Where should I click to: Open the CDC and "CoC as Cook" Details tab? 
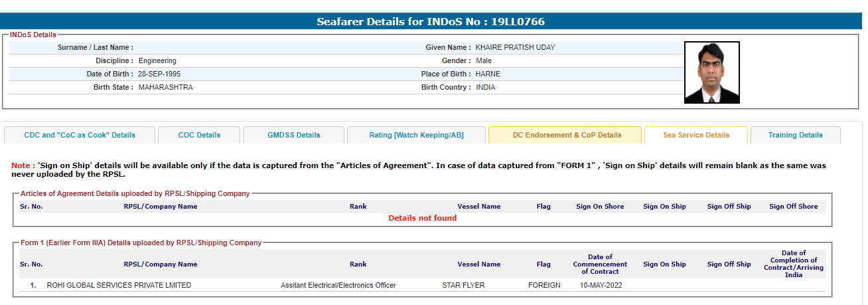(x=80, y=135)
